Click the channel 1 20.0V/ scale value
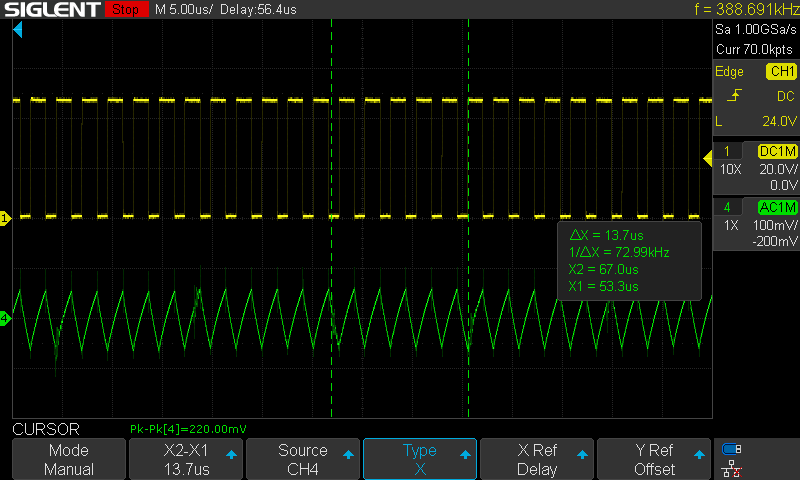This screenshot has height=480, width=800. pos(778,169)
